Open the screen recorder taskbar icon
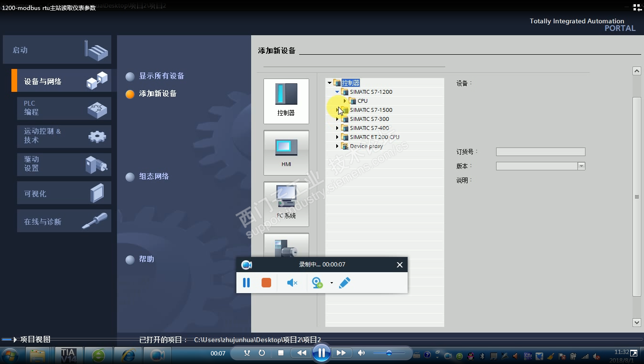644x364 pixels. [157, 355]
